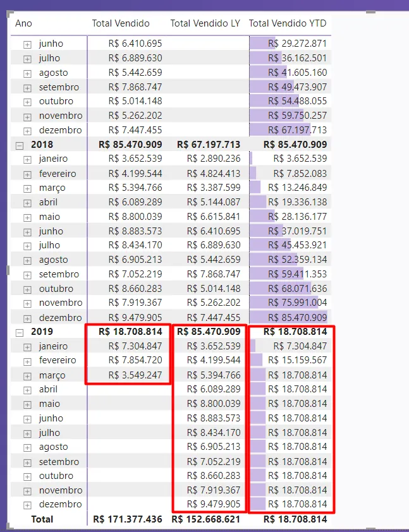The height and width of the screenshot is (532, 409).
Task: Select the R$ 3.549.247 cell for março 2019
Action: click(135, 375)
